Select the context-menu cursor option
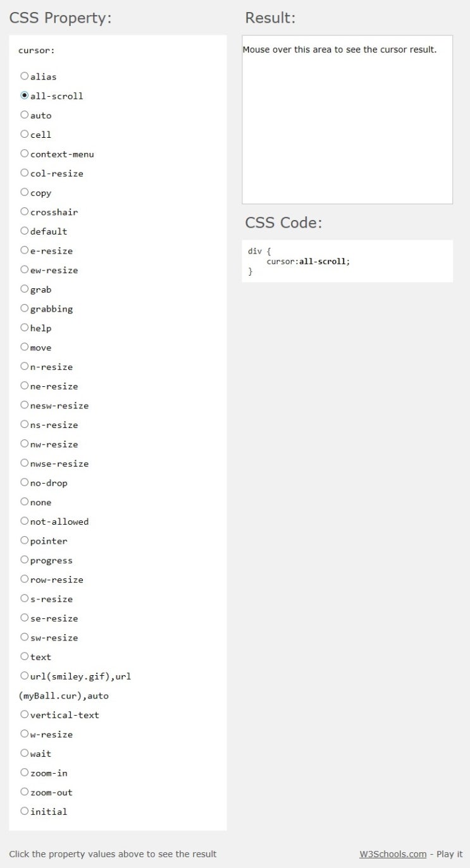 24,153
